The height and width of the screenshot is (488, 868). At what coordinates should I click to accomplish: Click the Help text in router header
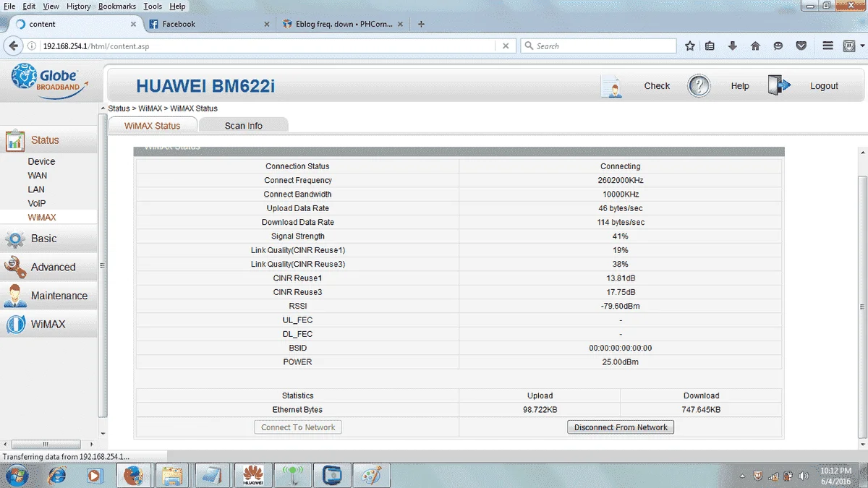tap(740, 86)
